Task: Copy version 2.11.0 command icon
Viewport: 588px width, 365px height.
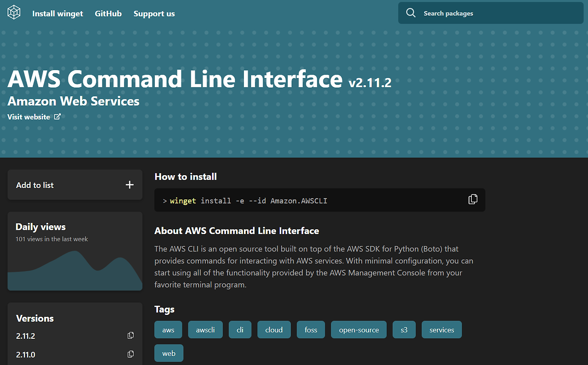Action: pos(131,354)
